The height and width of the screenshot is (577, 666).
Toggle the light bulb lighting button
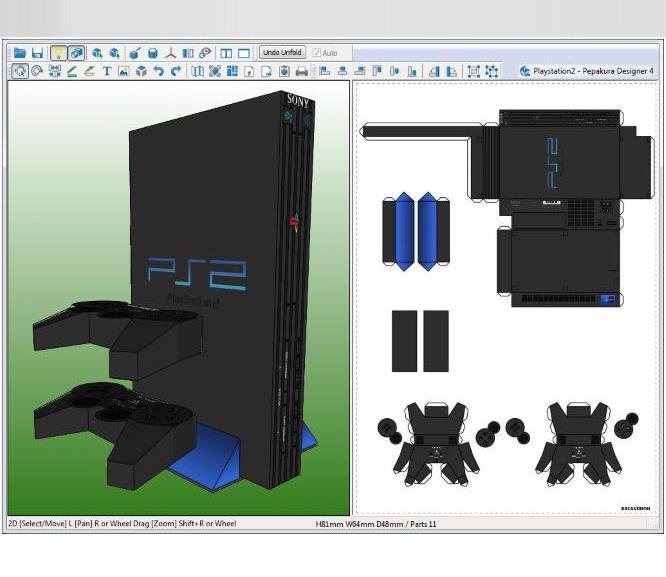(58, 53)
